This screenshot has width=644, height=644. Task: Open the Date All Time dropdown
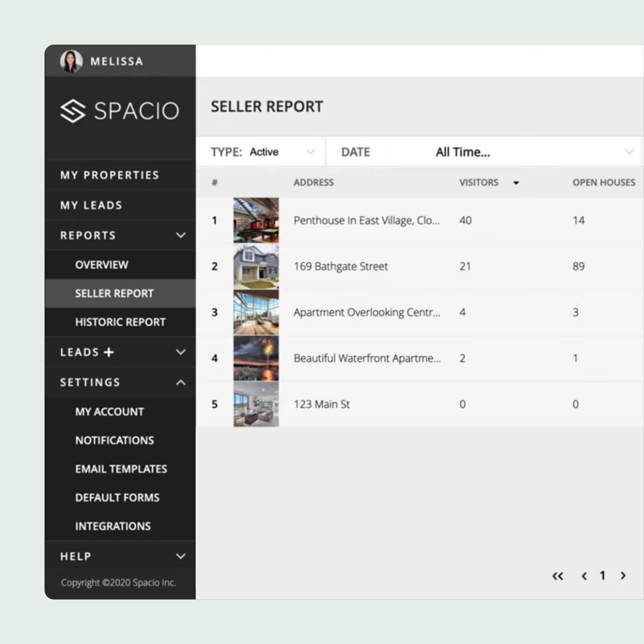point(484,152)
